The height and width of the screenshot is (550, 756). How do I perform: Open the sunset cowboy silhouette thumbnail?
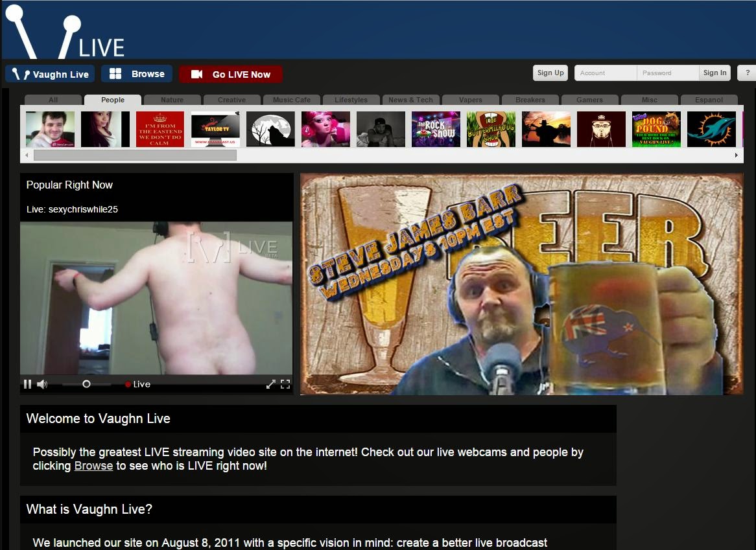(547, 129)
